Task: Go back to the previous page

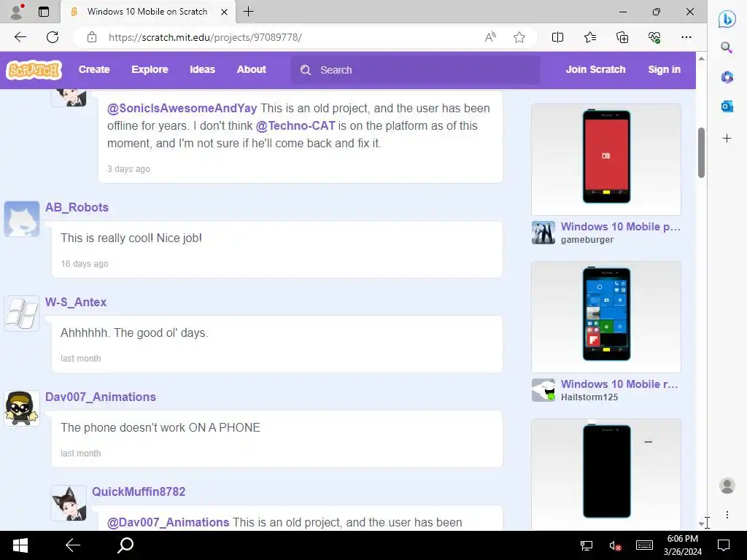Action: point(20,37)
